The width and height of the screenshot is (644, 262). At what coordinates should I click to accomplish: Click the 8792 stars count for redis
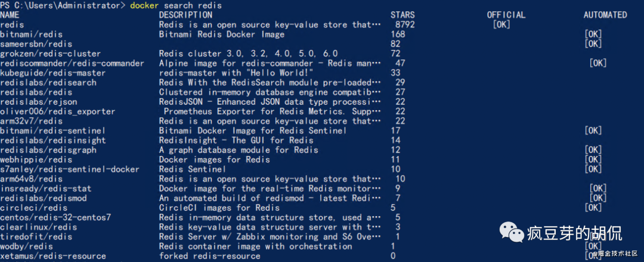(x=405, y=24)
